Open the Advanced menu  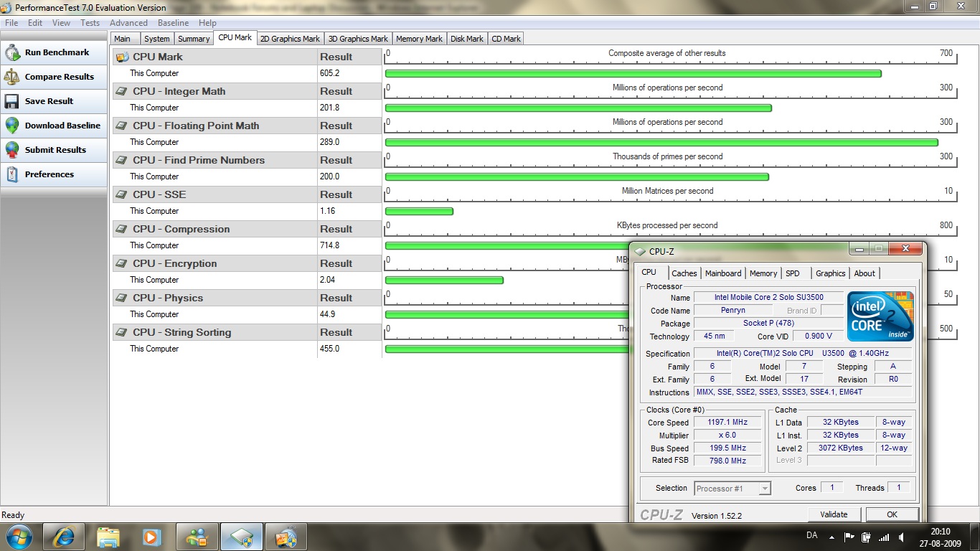[x=129, y=23]
